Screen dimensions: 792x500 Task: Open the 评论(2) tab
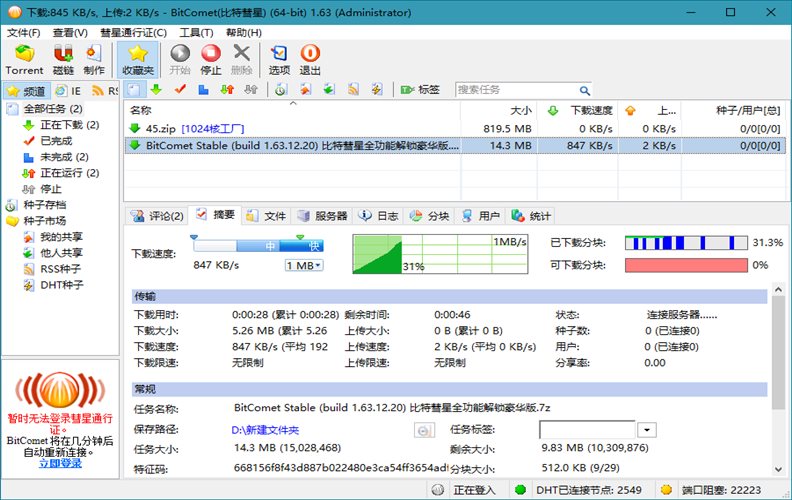click(157, 216)
